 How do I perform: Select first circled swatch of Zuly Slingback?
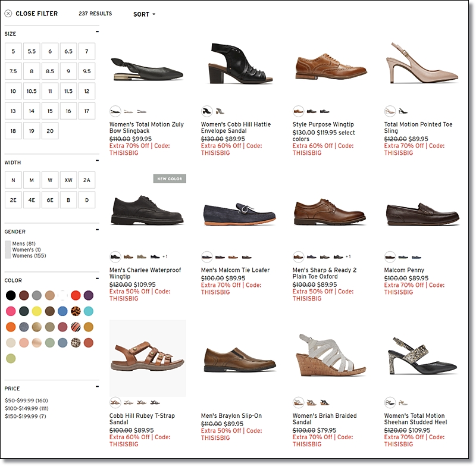click(x=115, y=111)
